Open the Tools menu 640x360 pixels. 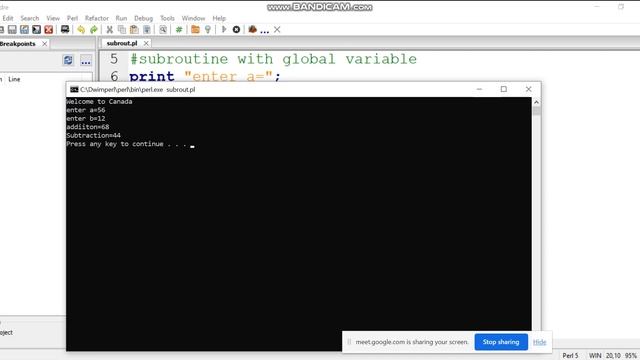(x=167, y=18)
